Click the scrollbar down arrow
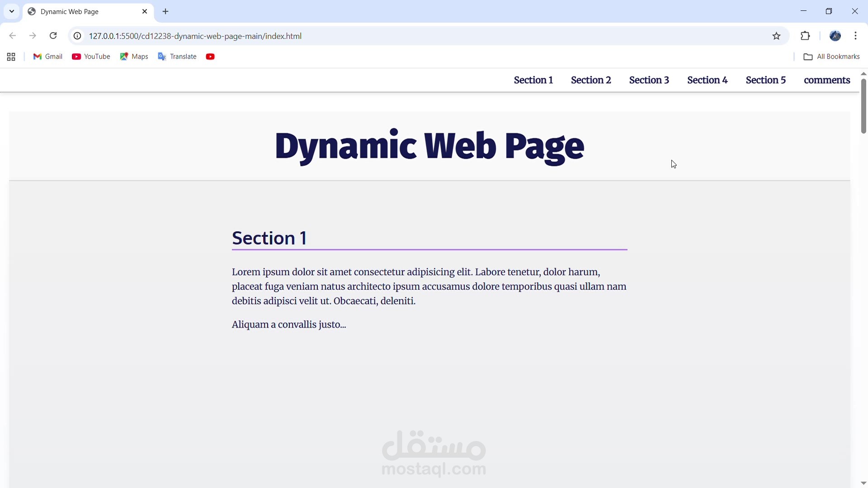Viewport: 868px width, 488px height. pyautogui.click(x=863, y=483)
